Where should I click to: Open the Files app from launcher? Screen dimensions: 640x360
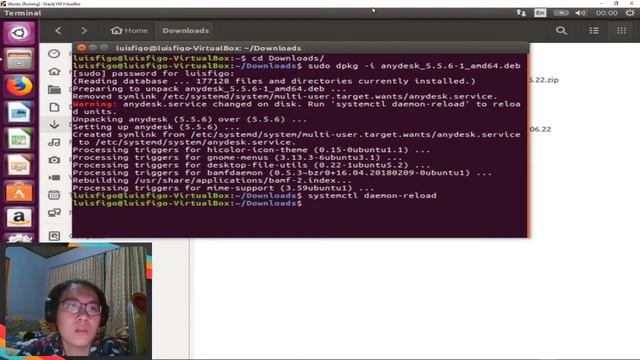tap(19, 60)
